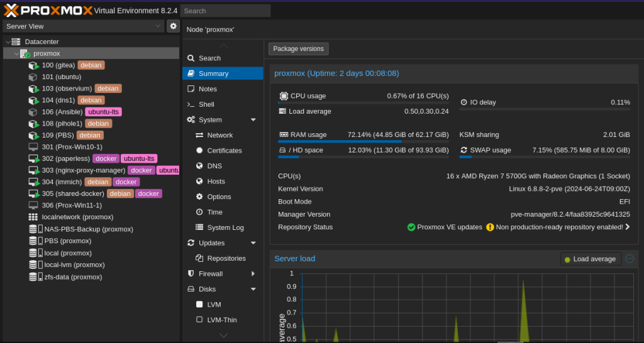The width and height of the screenshot is (644, 343).
Task: Click the DNS globe icon
Action: (x=199, y=166)
